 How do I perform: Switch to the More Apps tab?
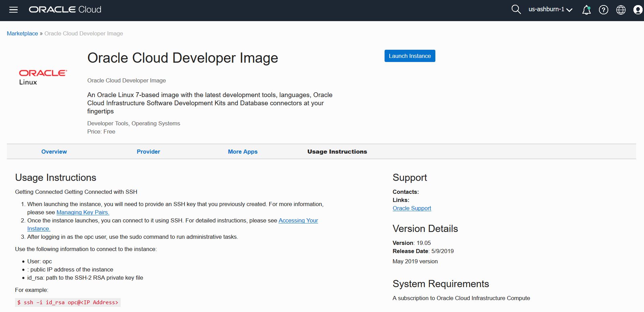click(x=242, y=152)
